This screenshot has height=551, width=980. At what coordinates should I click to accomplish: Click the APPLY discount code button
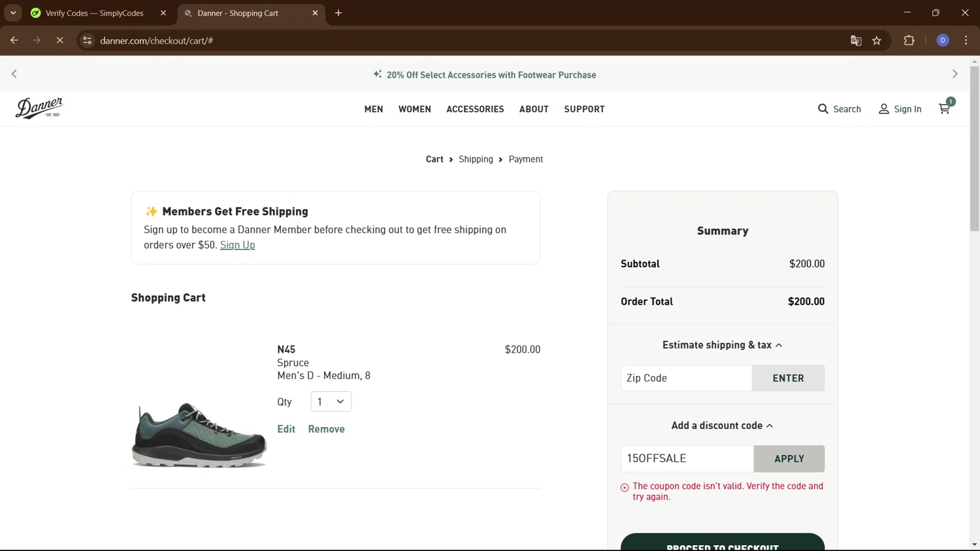click(789, 459)
